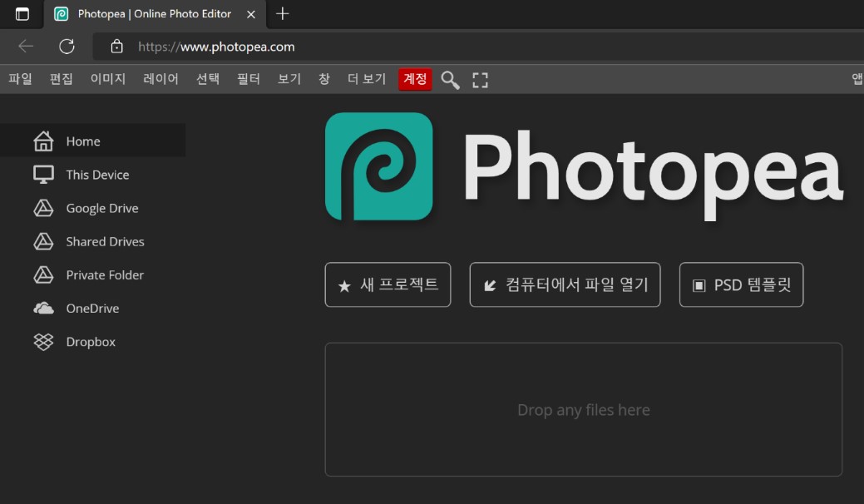864x504 pixels.
Task: Open the 이미지 menu
Action: click(108, 79)
